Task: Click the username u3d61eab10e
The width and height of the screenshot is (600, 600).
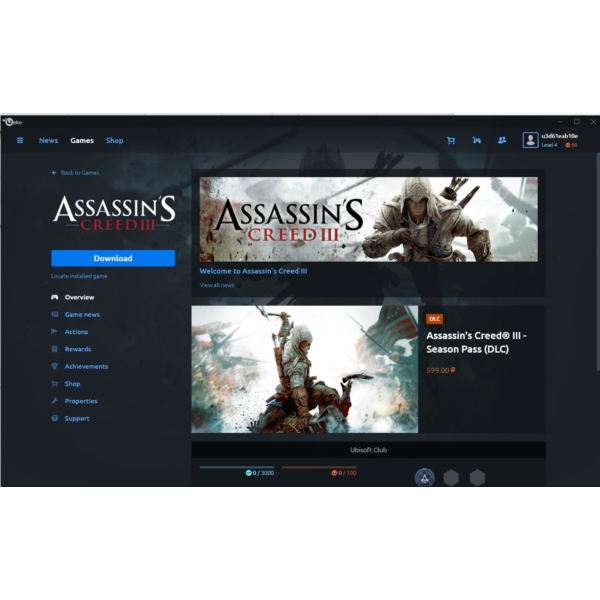Action: [x=559, y=136]
